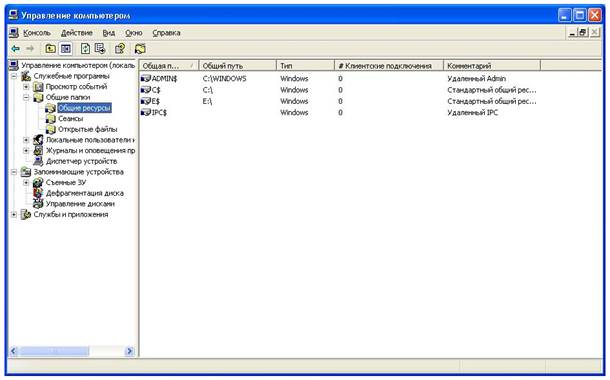
Task: Click tree pane right scroll arrow
Action: (x=130, y=351)
